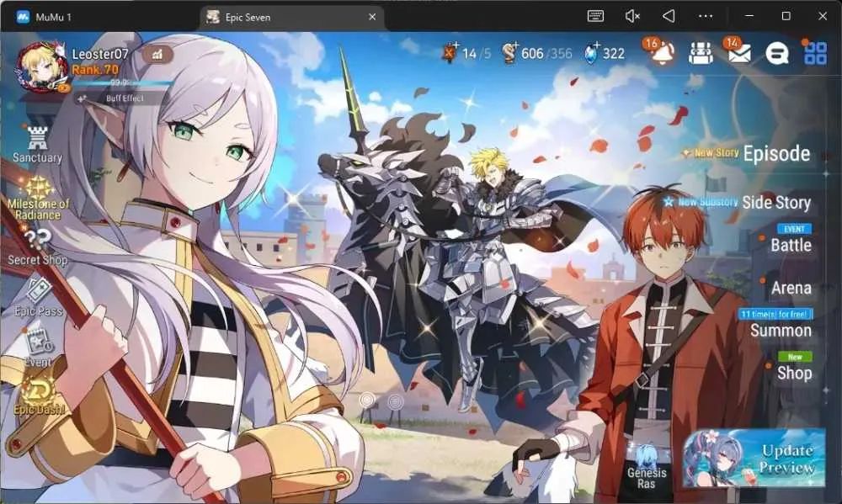
Task: Open the chat bubble icon
Action: click(776, 53)
